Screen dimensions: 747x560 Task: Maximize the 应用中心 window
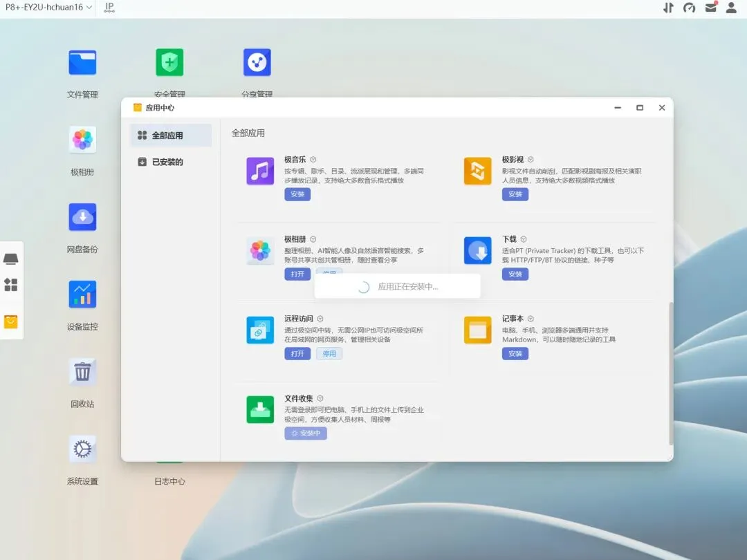[640, 108]
